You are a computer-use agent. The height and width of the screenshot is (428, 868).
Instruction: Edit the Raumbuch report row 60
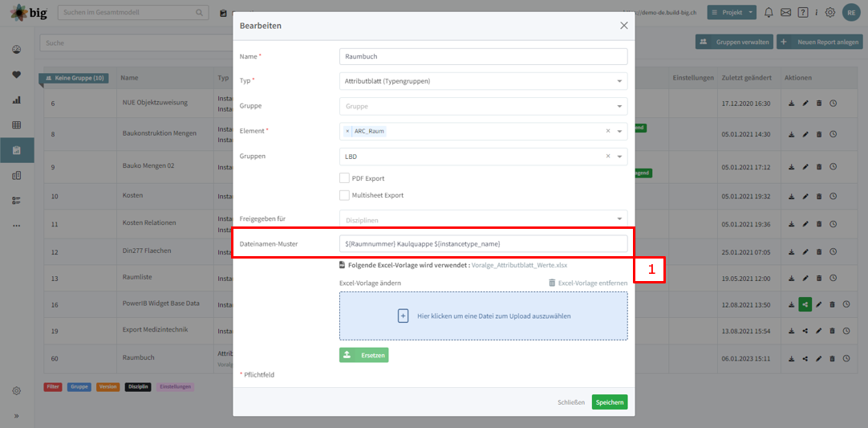click(819, 358)
